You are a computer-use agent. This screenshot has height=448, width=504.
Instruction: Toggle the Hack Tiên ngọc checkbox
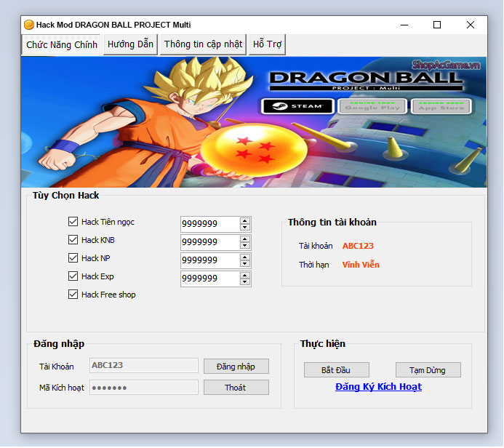click(x=73, y=221)
